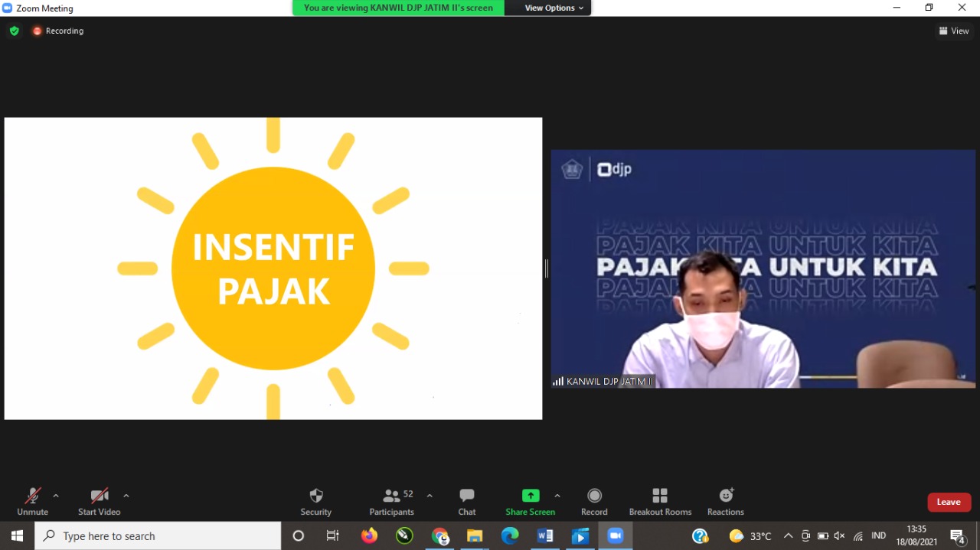Screen dimensions: 980x550
Task: Expand audio options arrow beside Unmute
Action: [56, 496]
